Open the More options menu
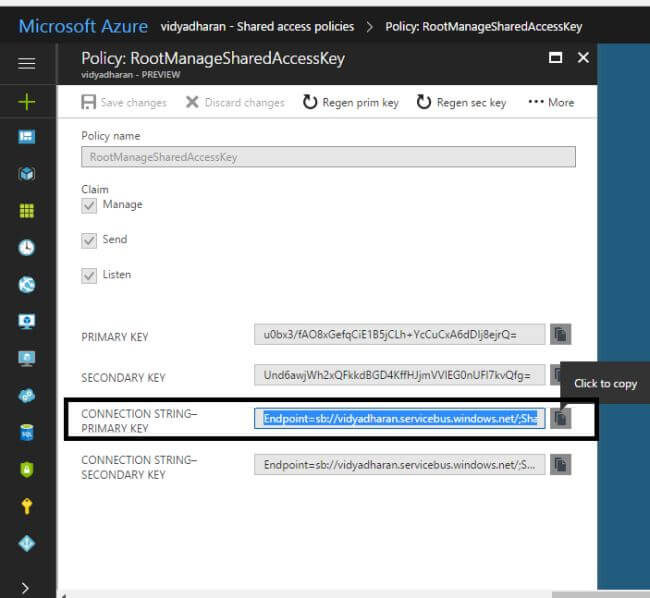Viewport: 650px width, 598px height. 551,102
